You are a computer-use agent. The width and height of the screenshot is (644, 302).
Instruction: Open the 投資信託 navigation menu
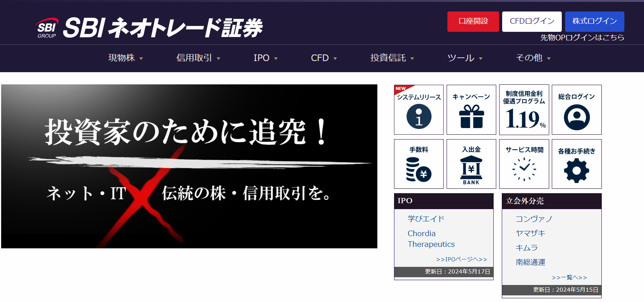click(388, 58)
